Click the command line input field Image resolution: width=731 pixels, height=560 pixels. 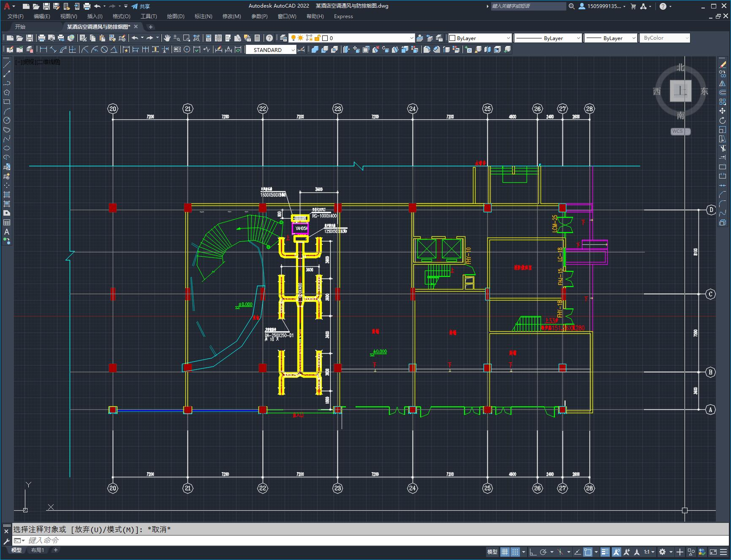point(372,540)
